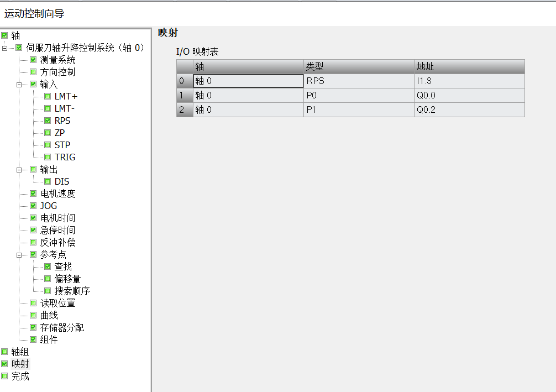The width and height of the screenshot is (556, 392).
Task: Click the status icon beside 反冲补偿
Action: [33, 242]
